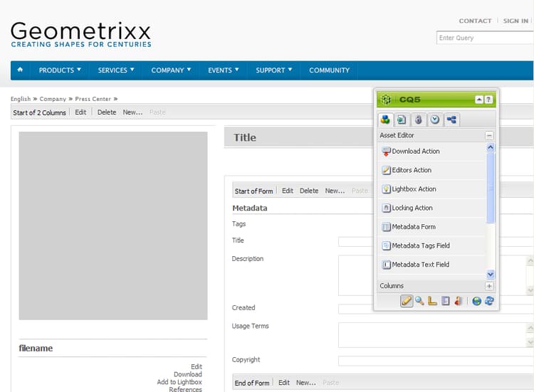Reload page with sidekick refresh icon
The height and width of the screenshot is (392, 534).
(489, 301)
